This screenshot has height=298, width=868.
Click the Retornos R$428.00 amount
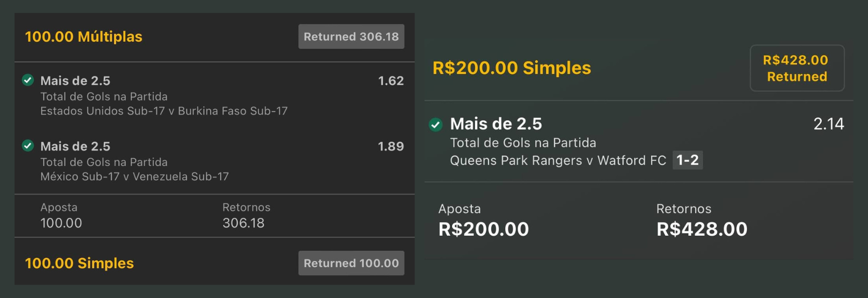click(x=701, y=229)
